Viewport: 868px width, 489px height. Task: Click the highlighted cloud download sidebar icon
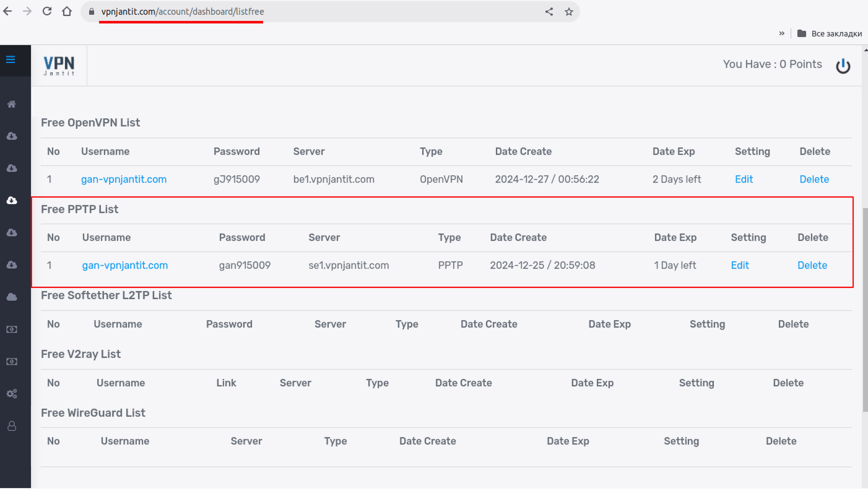point(12,200)
